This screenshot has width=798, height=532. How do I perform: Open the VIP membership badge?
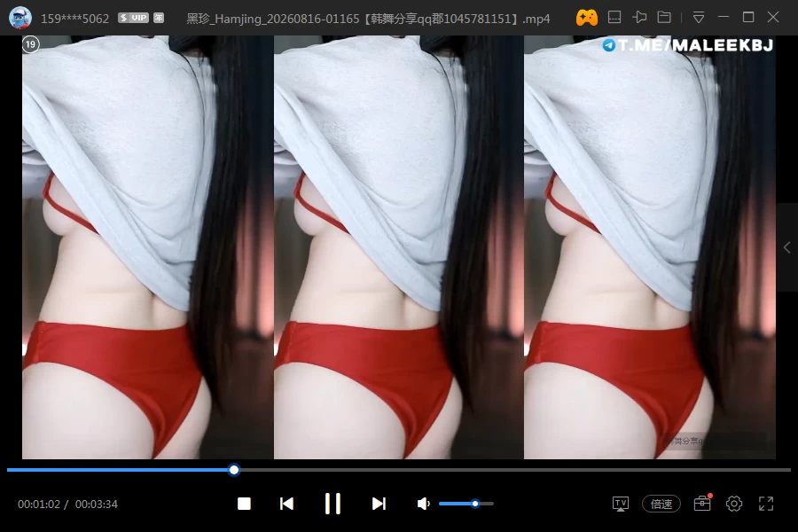133,18
